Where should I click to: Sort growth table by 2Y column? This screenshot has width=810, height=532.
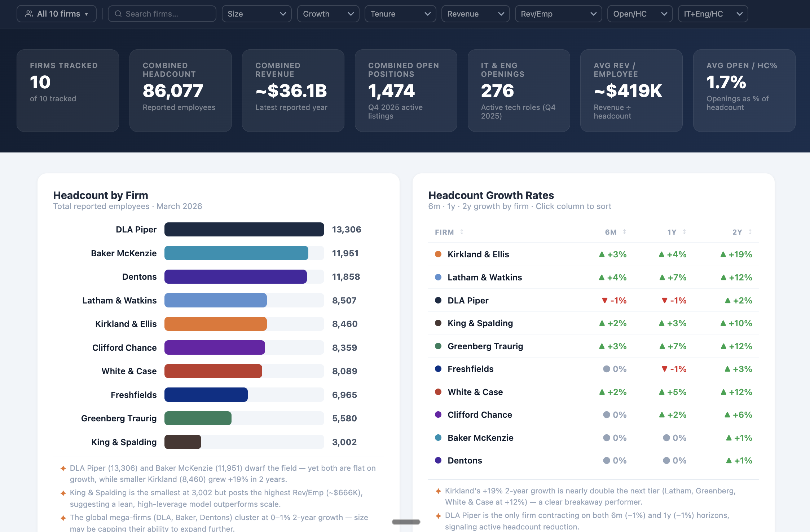tap(742, 232)
